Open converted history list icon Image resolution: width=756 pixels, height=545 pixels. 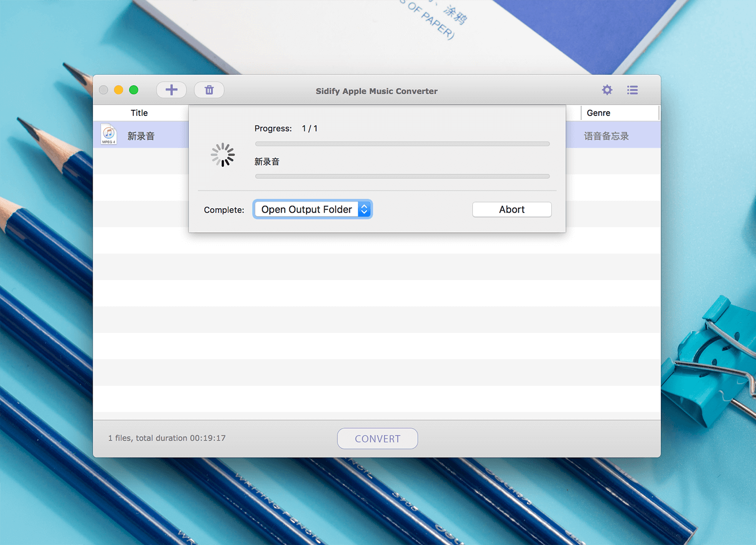633,90
